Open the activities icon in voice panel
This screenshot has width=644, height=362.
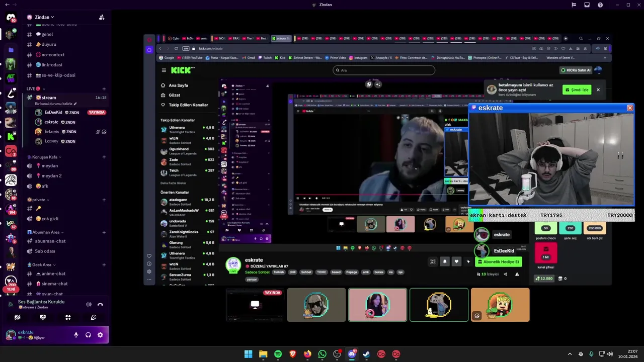pyautogui.click(x=68, y=317)
